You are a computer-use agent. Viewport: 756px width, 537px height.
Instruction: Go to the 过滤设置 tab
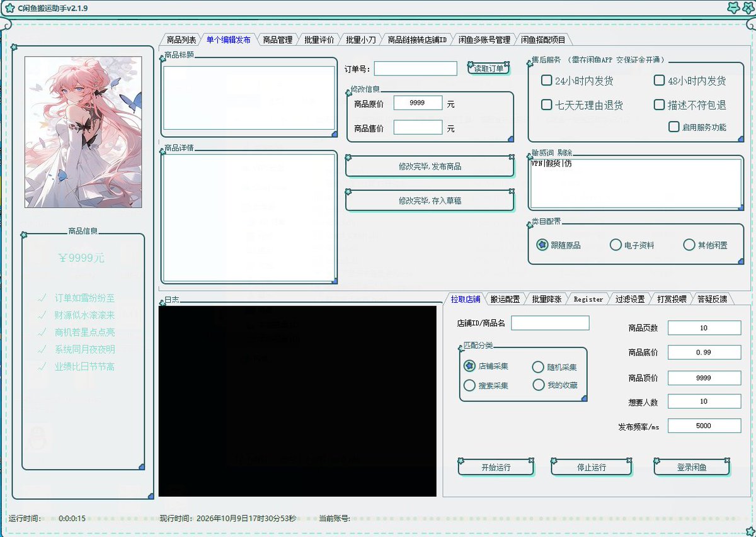(x=629, y=299)
